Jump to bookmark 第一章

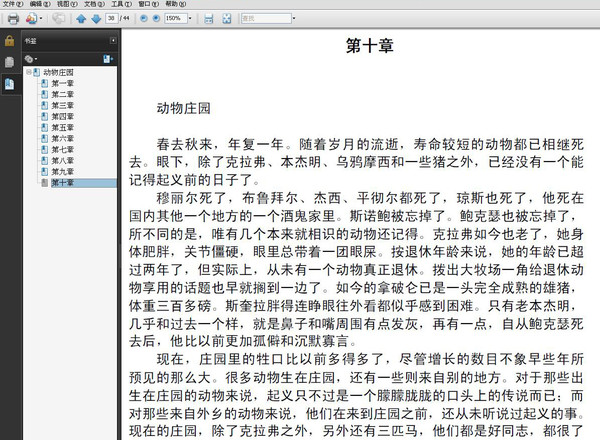62,83
